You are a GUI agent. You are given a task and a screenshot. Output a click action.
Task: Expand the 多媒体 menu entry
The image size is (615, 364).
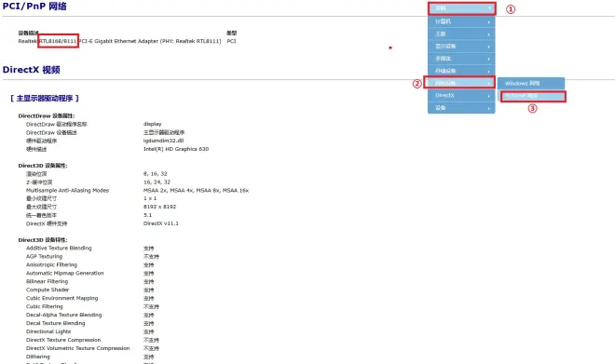[461, 59]
